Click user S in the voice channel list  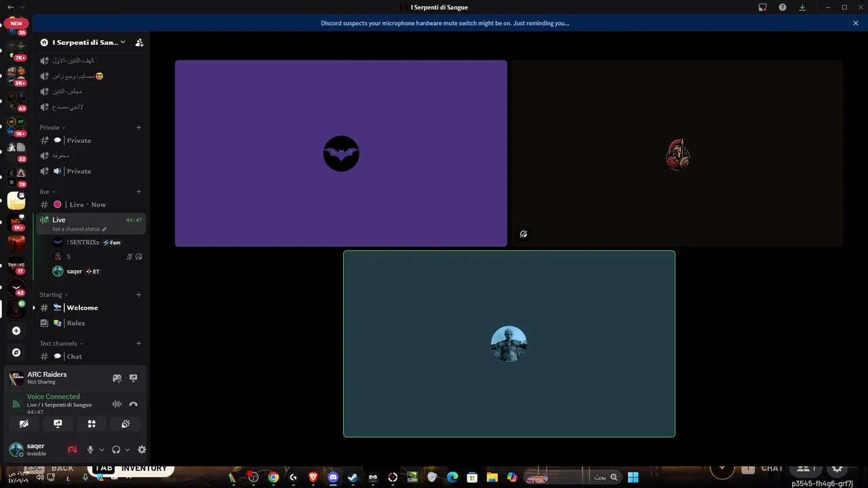[98, 257]
